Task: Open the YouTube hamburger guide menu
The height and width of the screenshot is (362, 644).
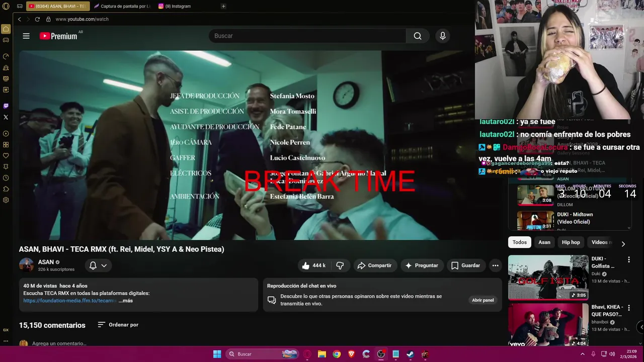Action: click(x=26, y=36)
